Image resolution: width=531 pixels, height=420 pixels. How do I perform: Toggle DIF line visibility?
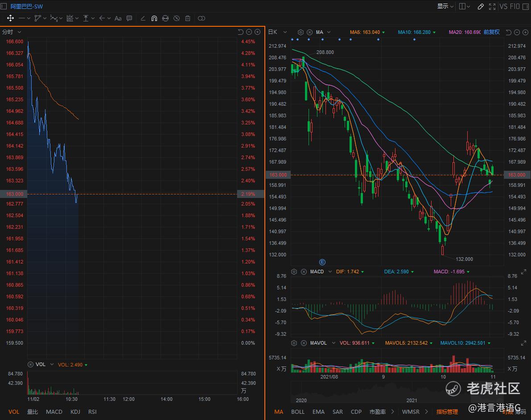pos(350,272)
